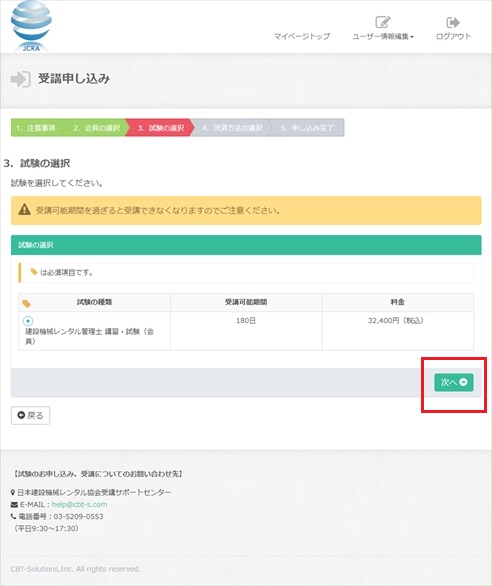Click the 受講申し込み arrow icon
Viewport: 492px width, 586px height.
click(x=21, y=79)
